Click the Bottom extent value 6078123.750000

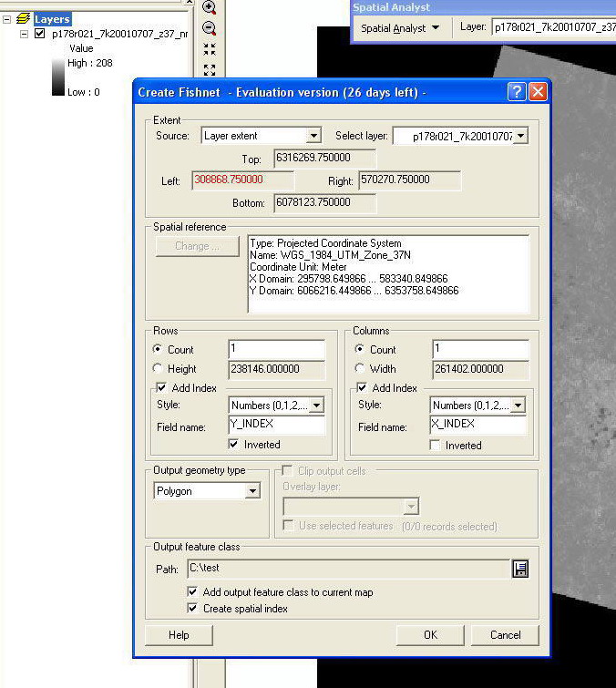[x=324, y=202]
